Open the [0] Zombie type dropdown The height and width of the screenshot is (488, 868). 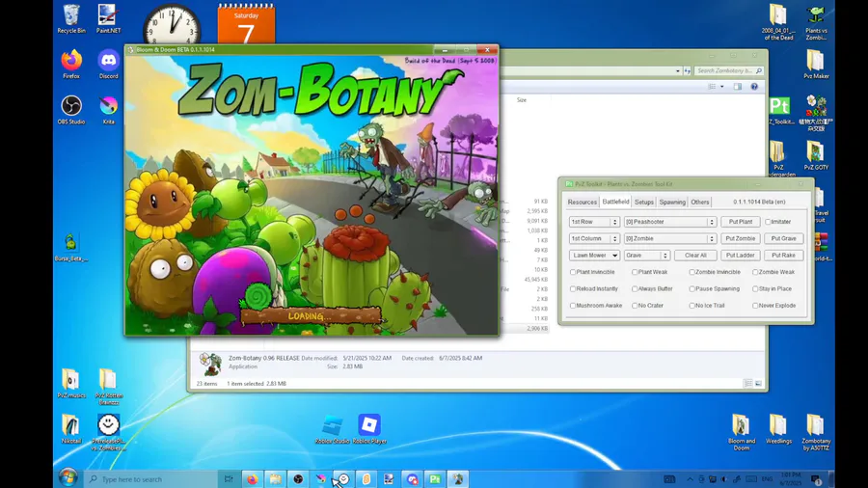[x=670, y=238]
